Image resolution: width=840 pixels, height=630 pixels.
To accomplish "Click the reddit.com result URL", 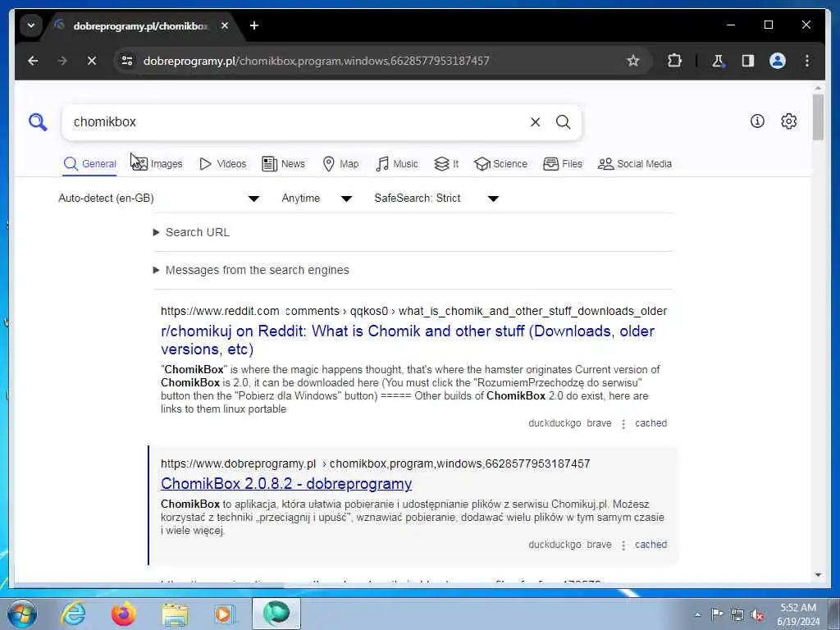I will 413,311.
